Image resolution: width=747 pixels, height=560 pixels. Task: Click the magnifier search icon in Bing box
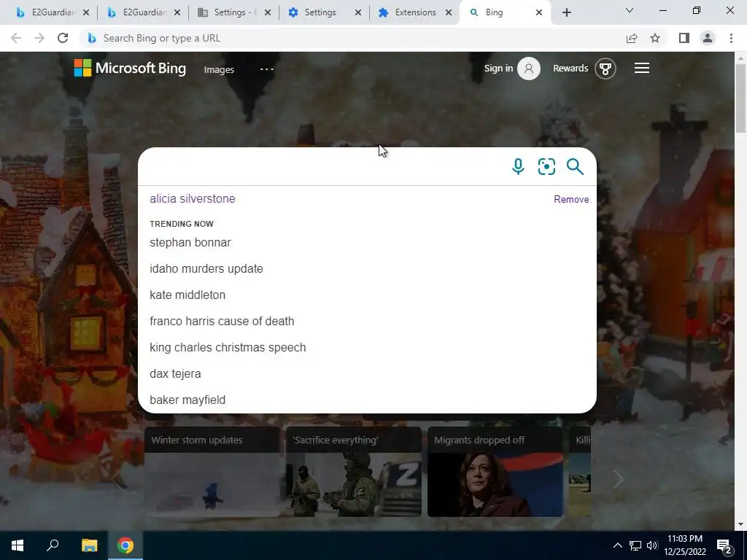tap(575, 167)
